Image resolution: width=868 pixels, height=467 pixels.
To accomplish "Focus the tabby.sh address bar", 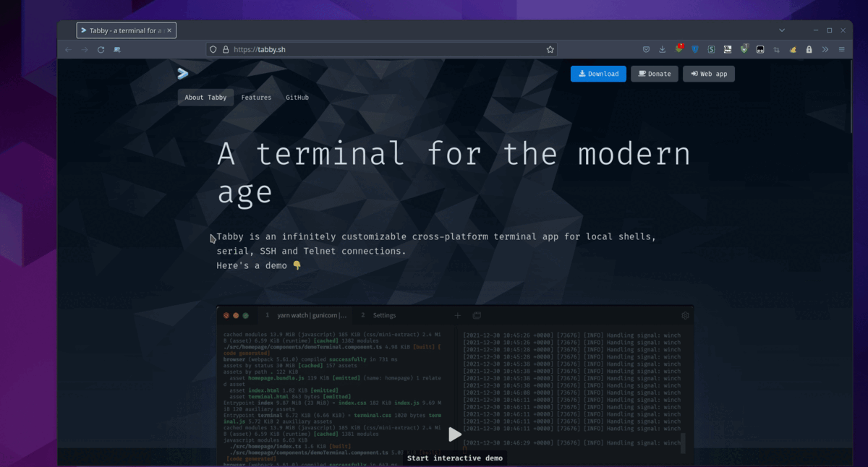I will pos(382,49).
